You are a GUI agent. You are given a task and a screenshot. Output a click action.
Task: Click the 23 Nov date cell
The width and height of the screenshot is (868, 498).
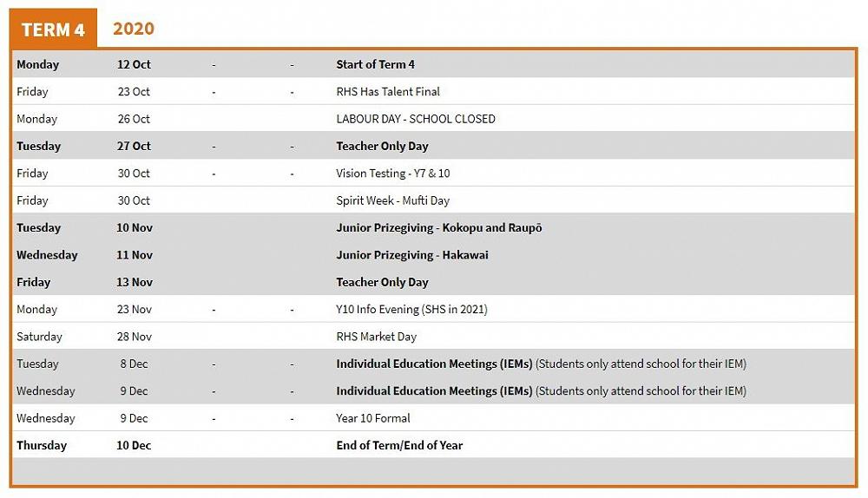(x=135, y=310)
